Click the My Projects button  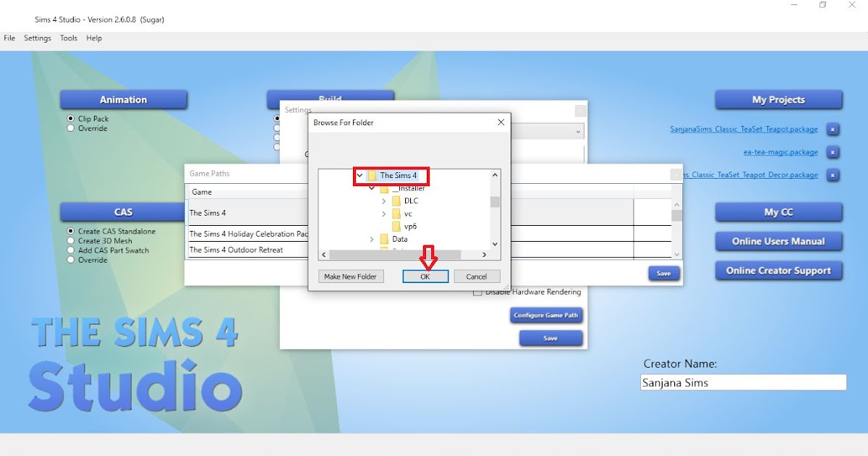[x=779, y=100]
